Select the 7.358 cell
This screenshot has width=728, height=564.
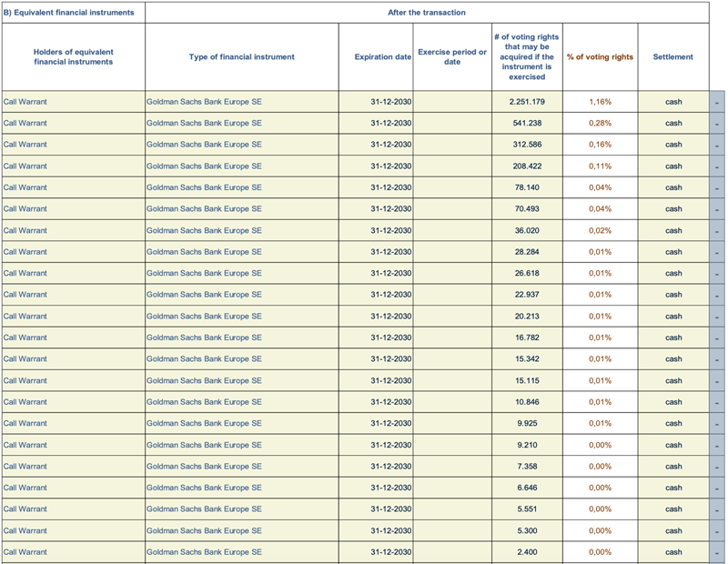pos(527,466)
